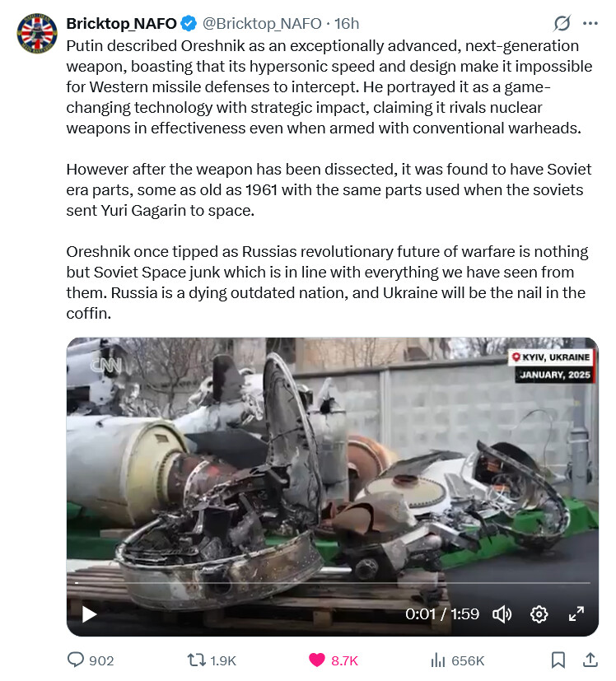Open video settings gear
Screen dimensions: 616x681
click(539, 614)
